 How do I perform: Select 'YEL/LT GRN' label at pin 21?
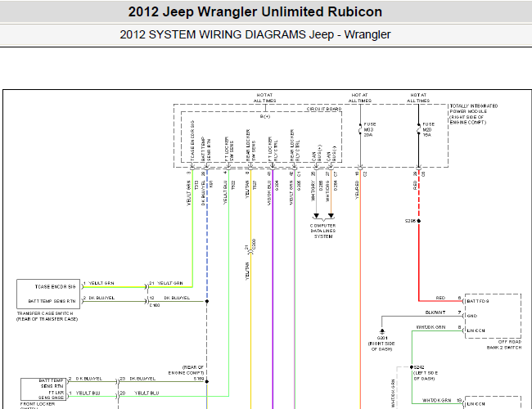[170, 283]
